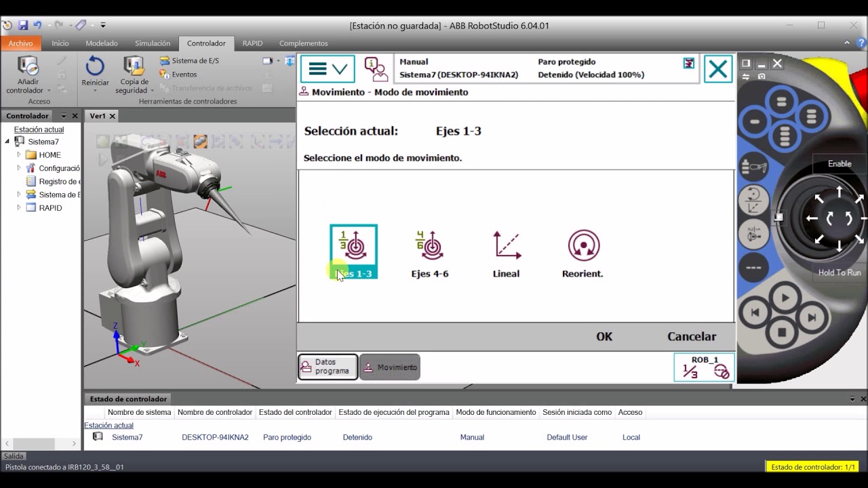This screenshot has width=868, height=488.
Task: Switch to the Inicio ribbon tab
Action: [x=60, y=43]
